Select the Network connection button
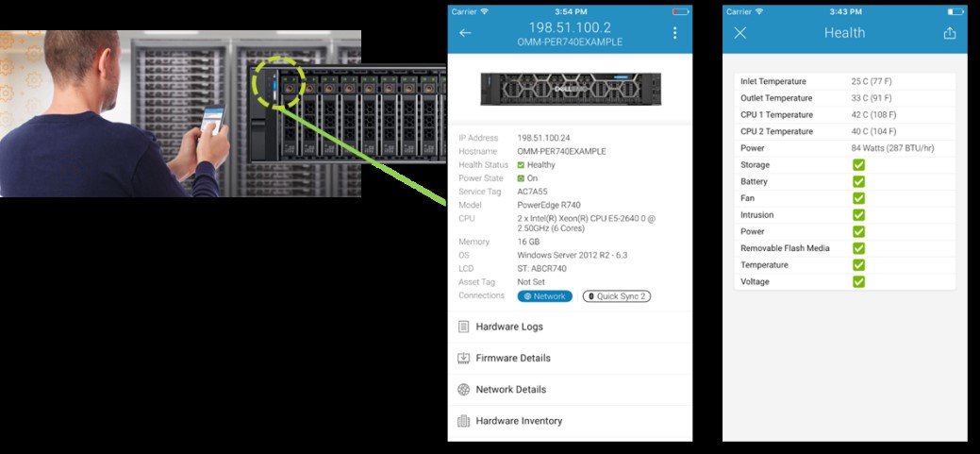980x454 pixels. click(544, 296)
